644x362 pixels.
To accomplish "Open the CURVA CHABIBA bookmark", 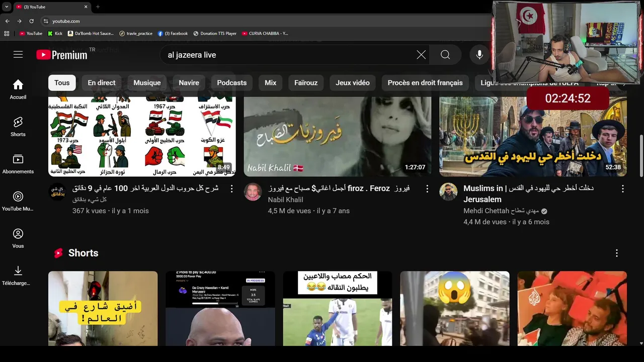I will (265, 34).
